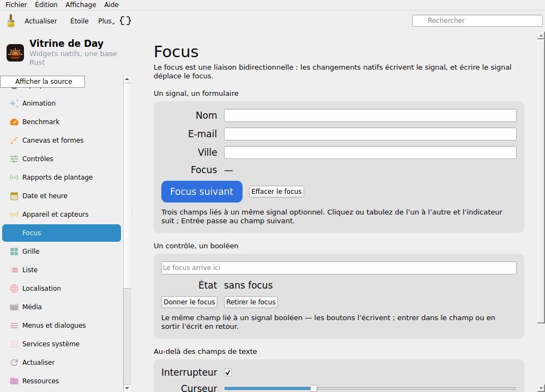The width and height of the screenshot is (545, 392).
Task: Click the Donner le focus button
Action: (189, 302)
